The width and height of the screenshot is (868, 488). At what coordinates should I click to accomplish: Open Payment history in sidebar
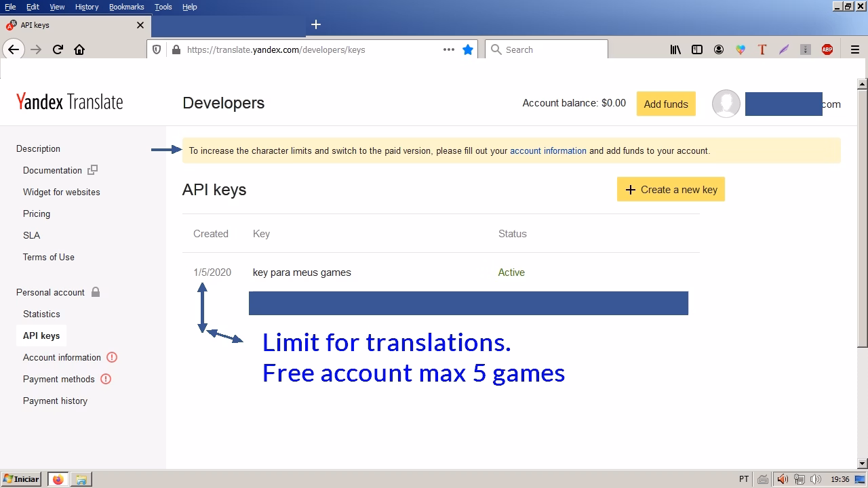(x=55, y=401)
